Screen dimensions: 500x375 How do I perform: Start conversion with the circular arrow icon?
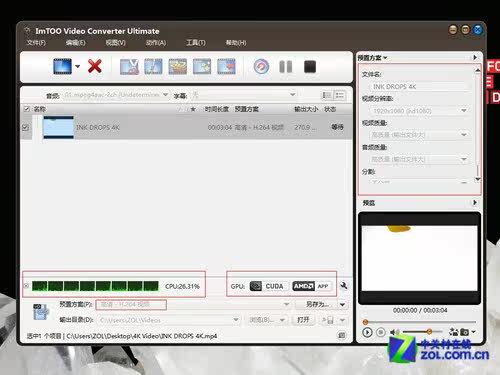pyautogui.click(x=261, y=67)
